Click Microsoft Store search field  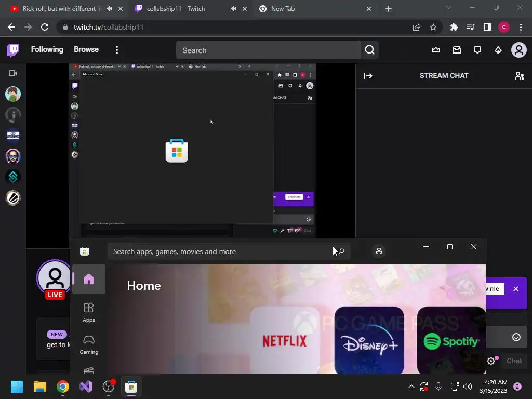[x=229, y=251]
